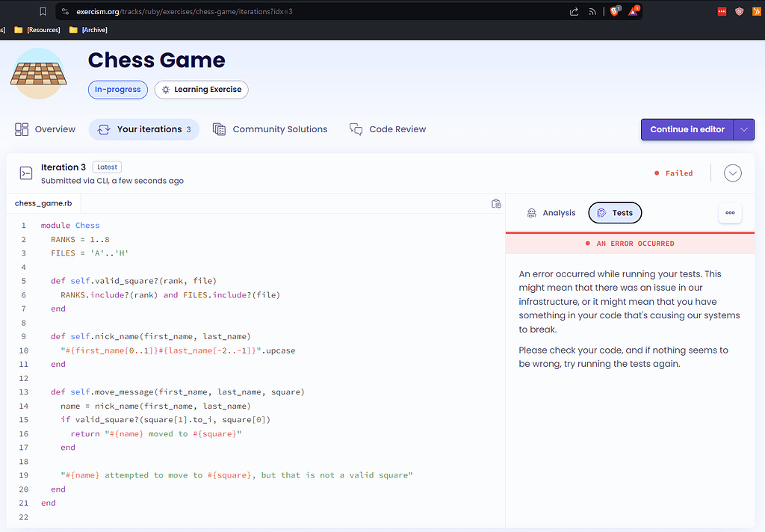Click the red shield extension icon
The image size is (765, 532).
point(740,11)
